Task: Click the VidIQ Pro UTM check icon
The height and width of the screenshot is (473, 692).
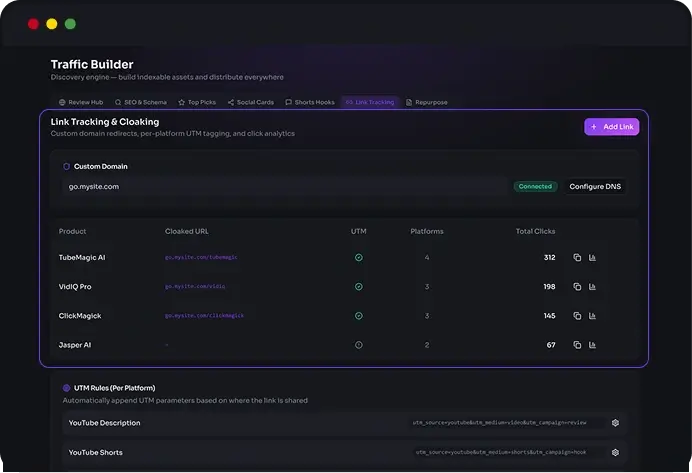Action: click(359, 286)
